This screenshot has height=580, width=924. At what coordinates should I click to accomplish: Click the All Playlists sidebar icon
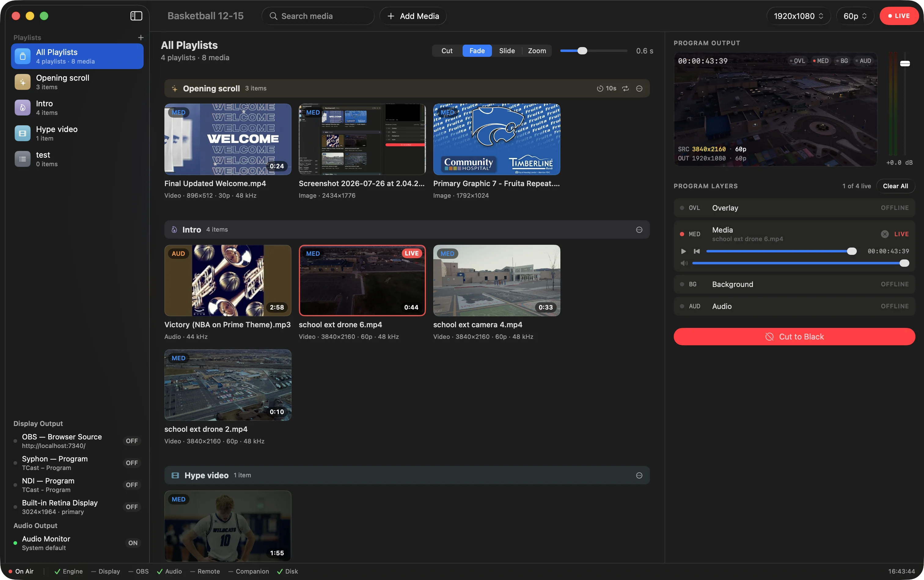(23, 57)
